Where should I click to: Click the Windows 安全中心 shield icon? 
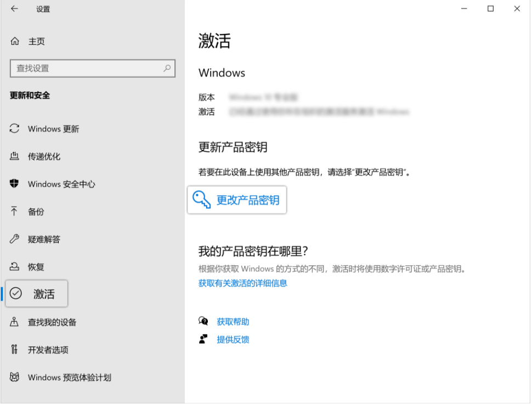[x=14, y=184]
